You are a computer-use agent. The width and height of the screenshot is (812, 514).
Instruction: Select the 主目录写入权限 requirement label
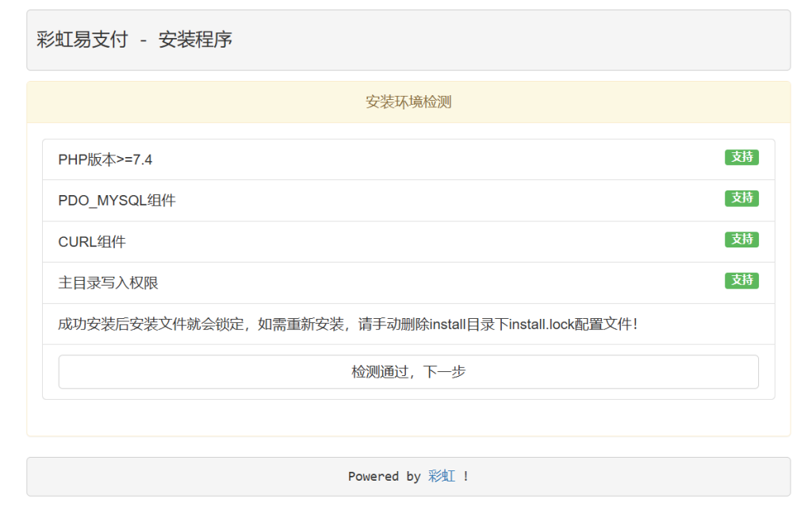[108, 283]
